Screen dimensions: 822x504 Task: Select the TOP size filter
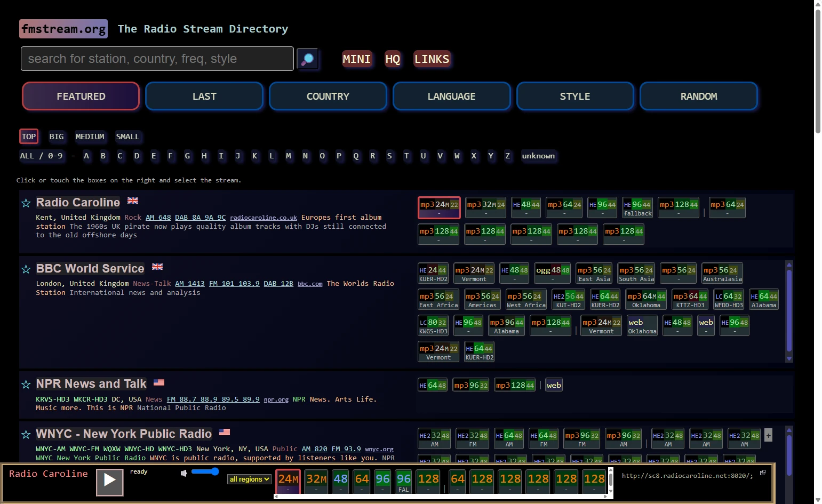coord(29,137)
